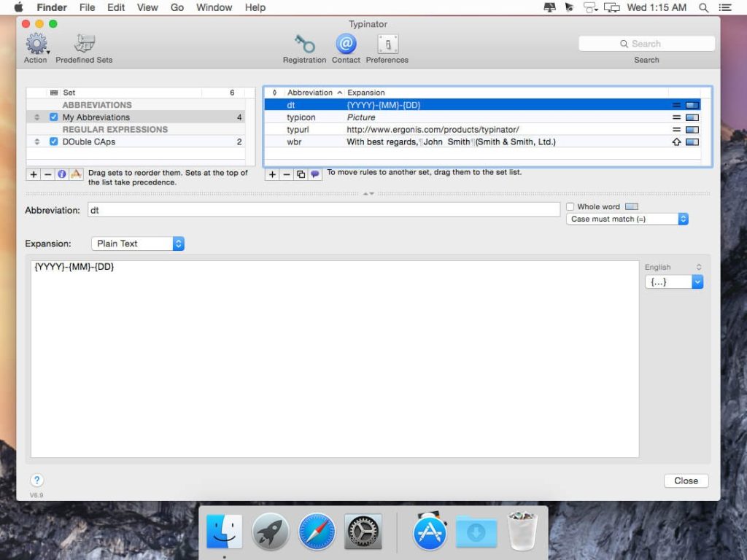Open the {...} placeholder insert dropdown
The width and height of the screenshot is (747, 560).
coord(673,281)
